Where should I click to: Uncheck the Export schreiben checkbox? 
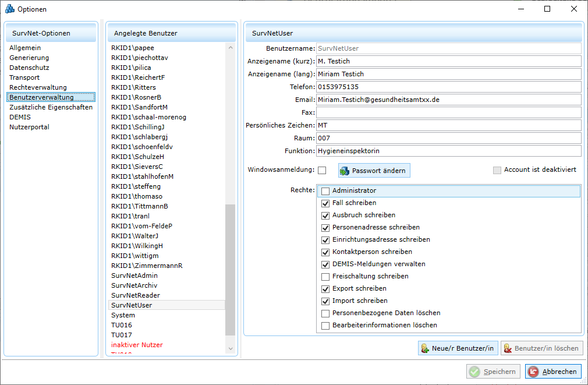pos(325,289)
